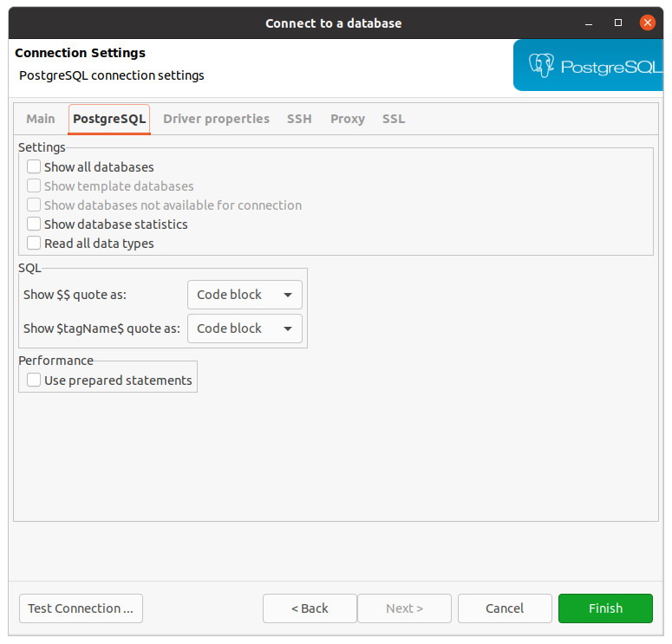Image resolution: width=672 pixels, height=644 pixels.
Task: Click Cancel to abort connection setup
Action: [505, 608]
